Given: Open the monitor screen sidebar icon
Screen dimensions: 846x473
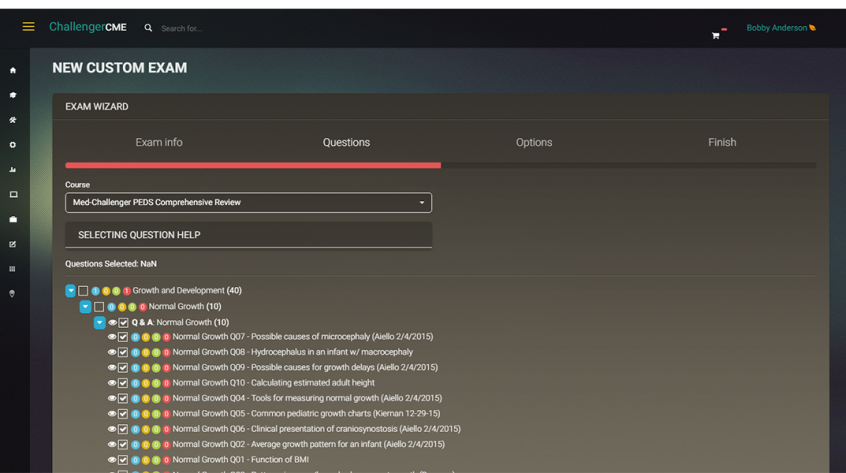Looking at the screenshot, I should click(13, 194).
